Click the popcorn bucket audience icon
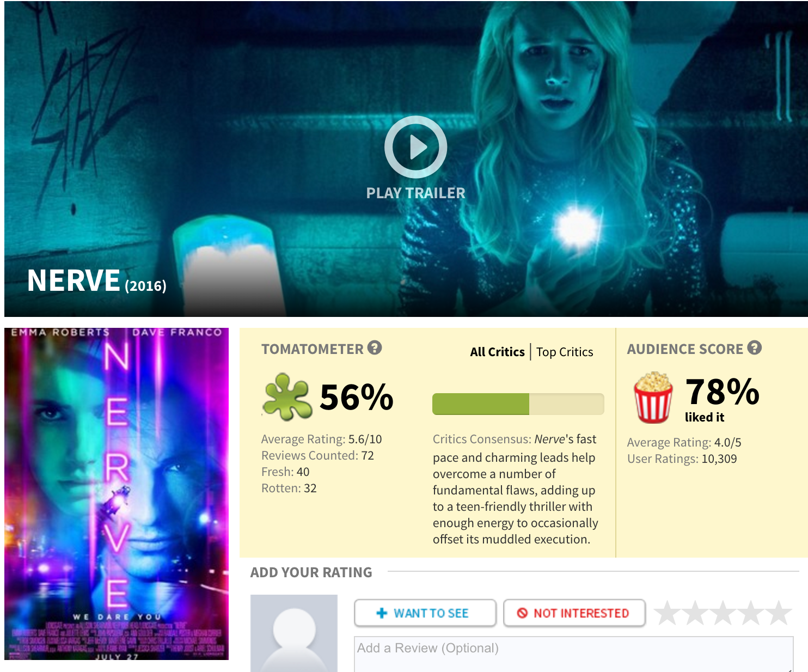Viewport: 808px width, 672px height. 653,398
